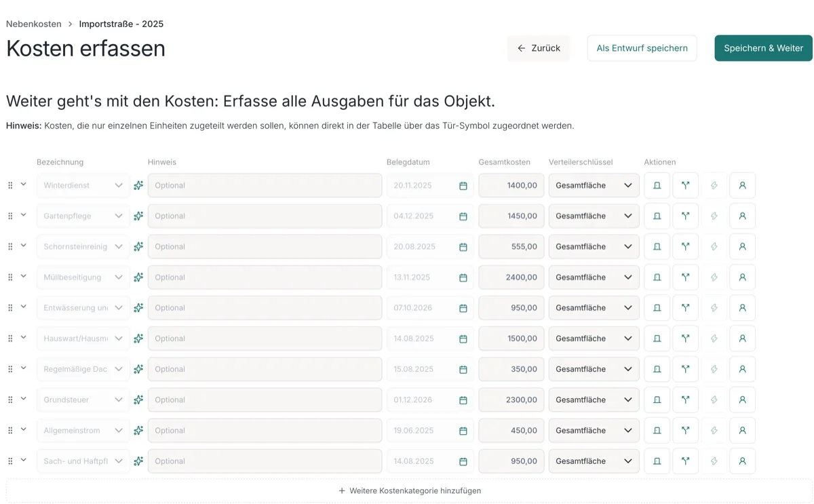
Task: Click the person icon in Entwässerung row
Action: pos(742,307)
